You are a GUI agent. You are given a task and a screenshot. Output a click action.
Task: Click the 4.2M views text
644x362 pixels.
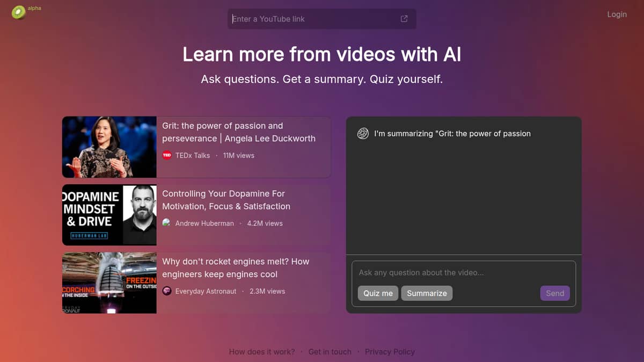(265, 223)
